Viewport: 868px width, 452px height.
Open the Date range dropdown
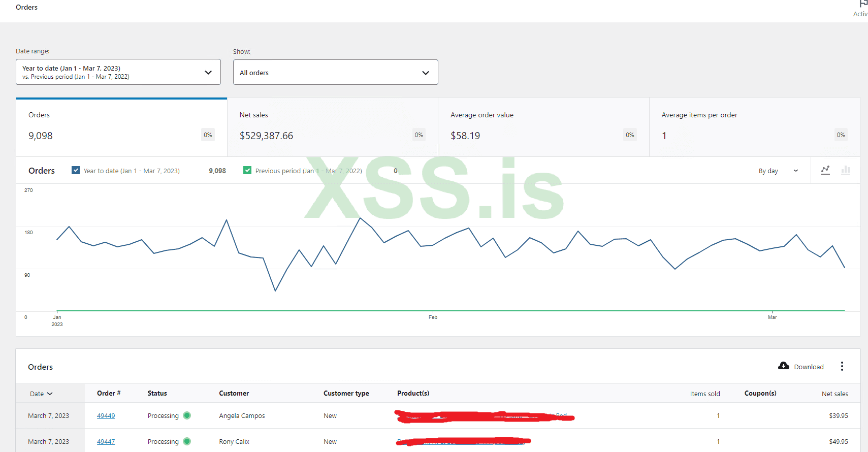(118, 72)
